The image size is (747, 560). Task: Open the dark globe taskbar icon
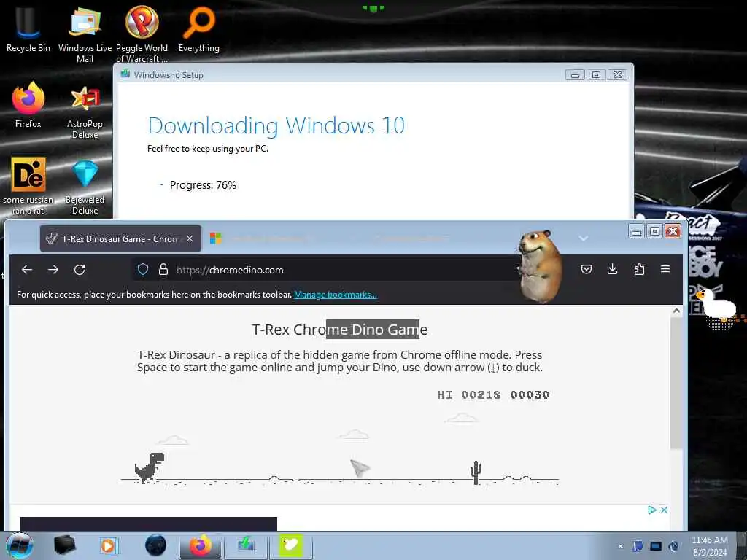pyautogui.click(x=155, y=545)
